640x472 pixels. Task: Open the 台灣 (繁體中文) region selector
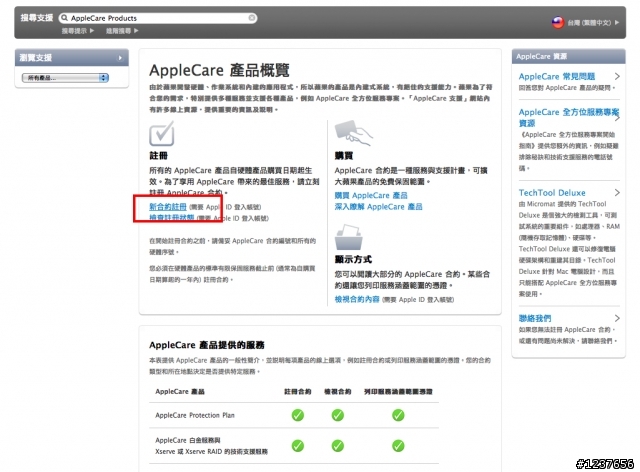(x=593, y=23)
